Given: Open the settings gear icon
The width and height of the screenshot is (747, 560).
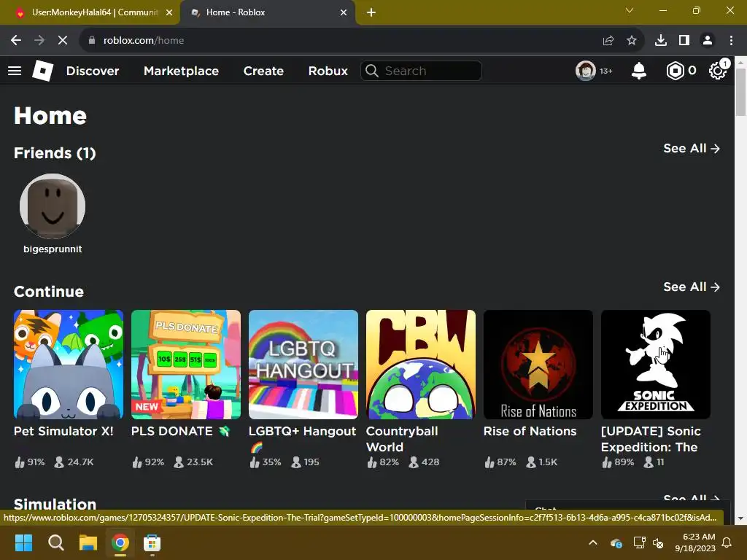Looking at the screenshot, I should 718,71.
